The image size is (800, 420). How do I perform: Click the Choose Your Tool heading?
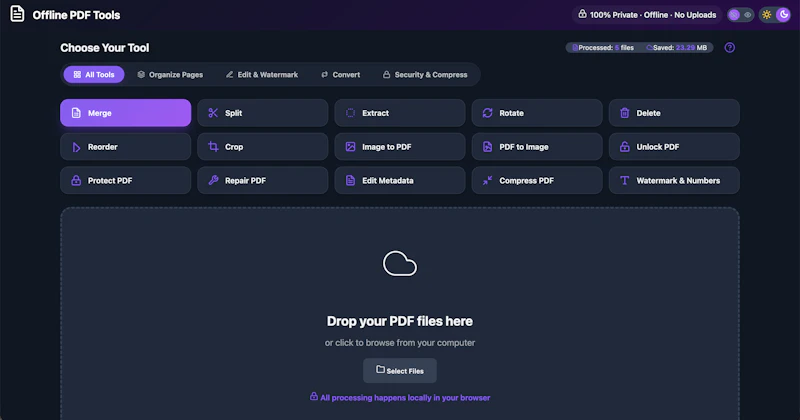(105, 47)
